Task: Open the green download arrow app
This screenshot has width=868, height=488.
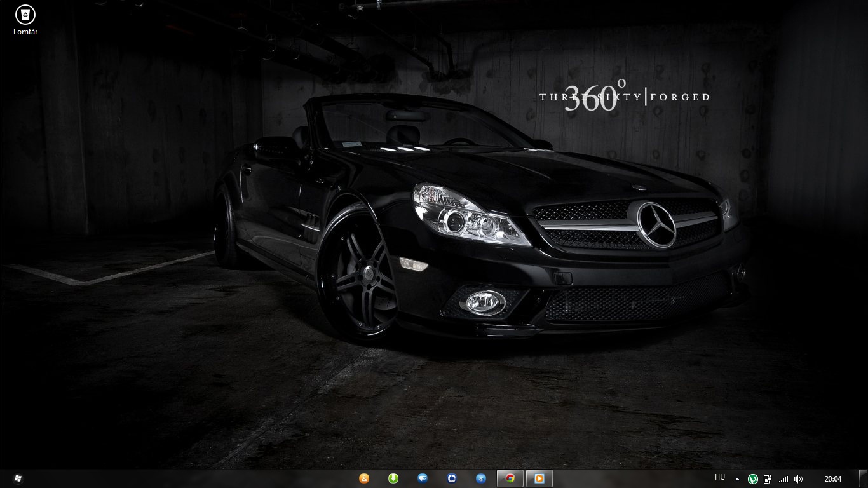Action: pos(393,478)
